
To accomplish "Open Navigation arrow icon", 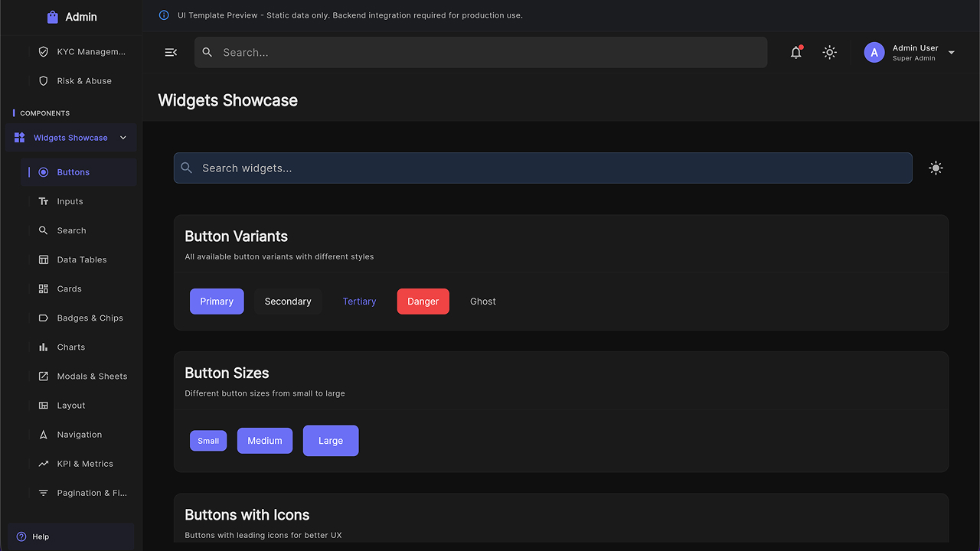I will 44,435.
